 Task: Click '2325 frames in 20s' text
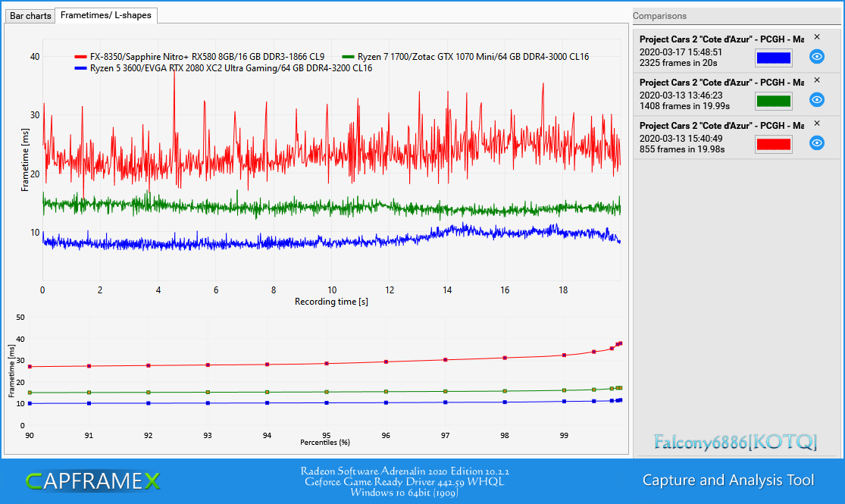pos(678,63)
